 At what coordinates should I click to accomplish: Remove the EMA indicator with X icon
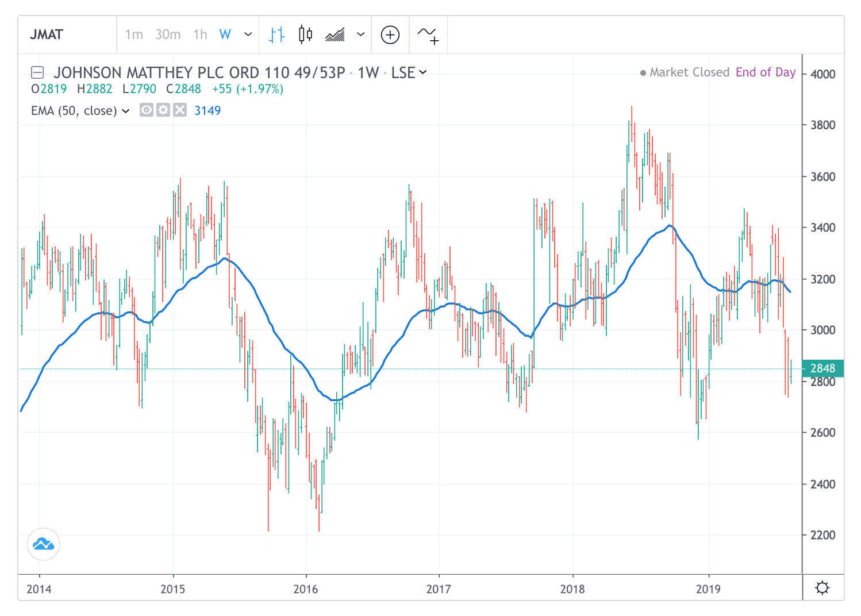click(x=180, y=110)
